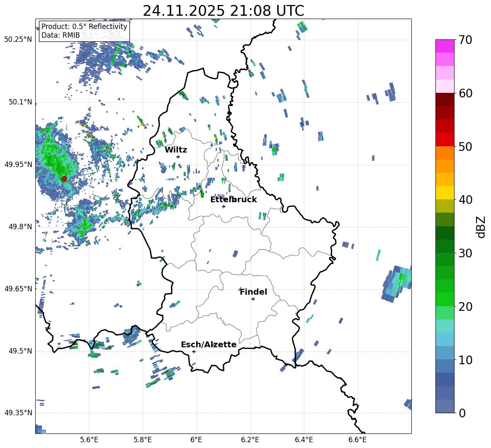The width and height of the screenshot is (491, 448).
Task: Click the Wiltz city label
Action: point(176,150)
